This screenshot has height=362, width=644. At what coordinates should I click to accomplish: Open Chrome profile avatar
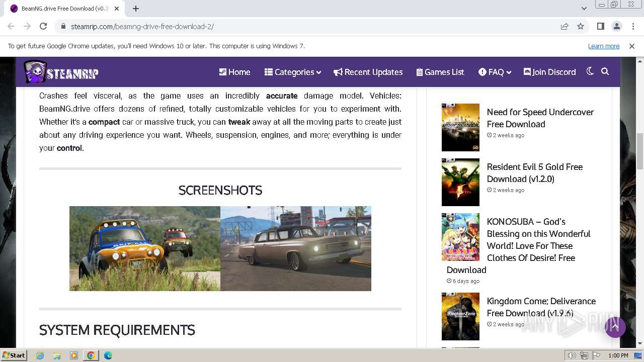tap(616, 26)
